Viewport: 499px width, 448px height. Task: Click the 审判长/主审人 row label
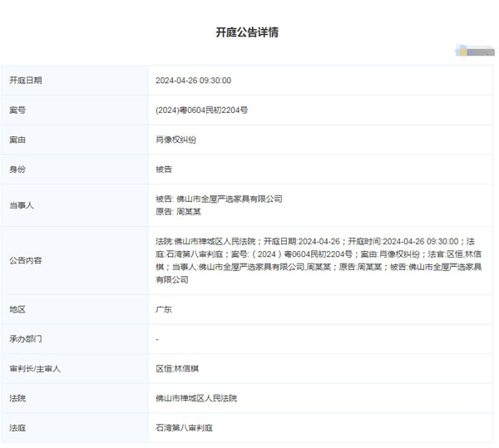(x=35, y=368)
